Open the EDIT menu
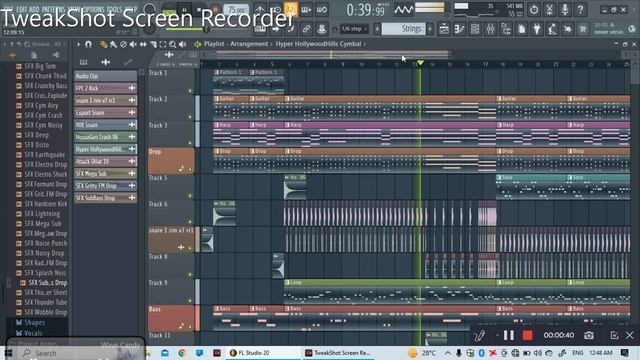 click(22, 9)
